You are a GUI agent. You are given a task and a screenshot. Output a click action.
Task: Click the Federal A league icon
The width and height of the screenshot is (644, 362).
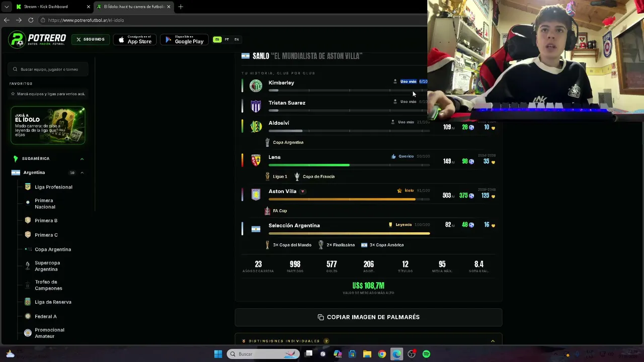(28, 316)
